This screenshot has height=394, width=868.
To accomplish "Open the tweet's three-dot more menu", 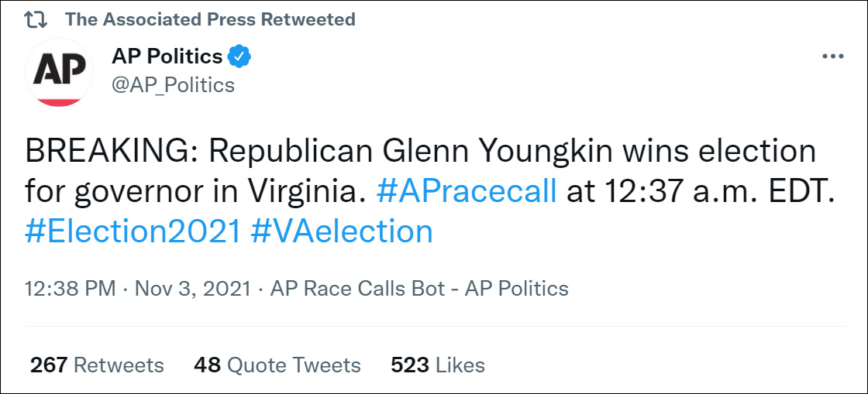I will click(832, 57).
